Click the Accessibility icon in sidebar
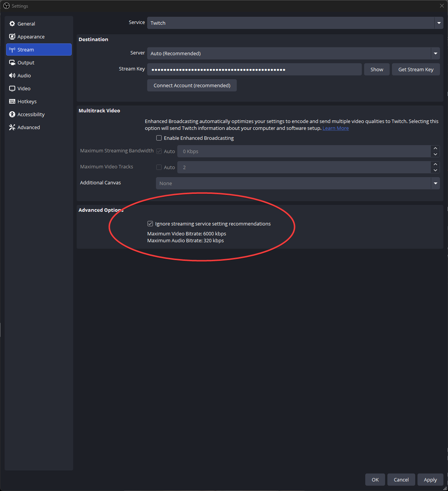Viewport: 448px width, 491px height. pyautogui.click(x=12, y=115)
